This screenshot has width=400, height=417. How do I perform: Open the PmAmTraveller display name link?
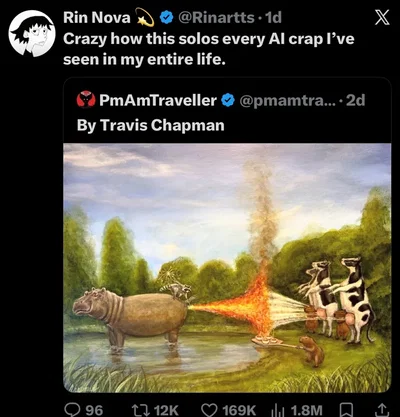point(158,100)
